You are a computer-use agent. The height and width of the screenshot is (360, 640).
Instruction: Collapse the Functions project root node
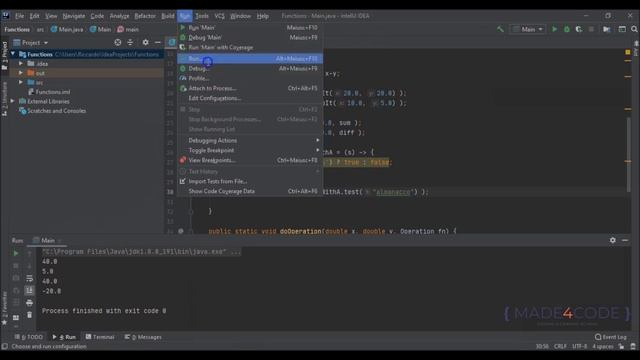tap(13, 54)
